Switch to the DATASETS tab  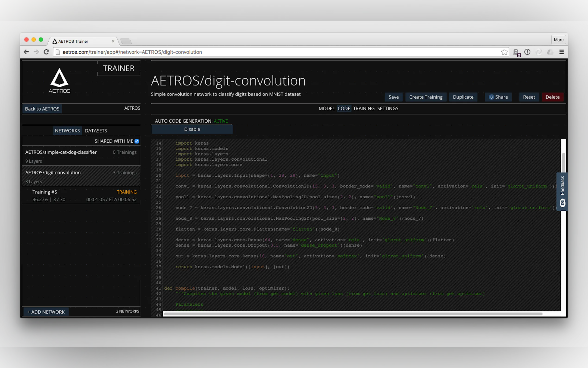96,131
